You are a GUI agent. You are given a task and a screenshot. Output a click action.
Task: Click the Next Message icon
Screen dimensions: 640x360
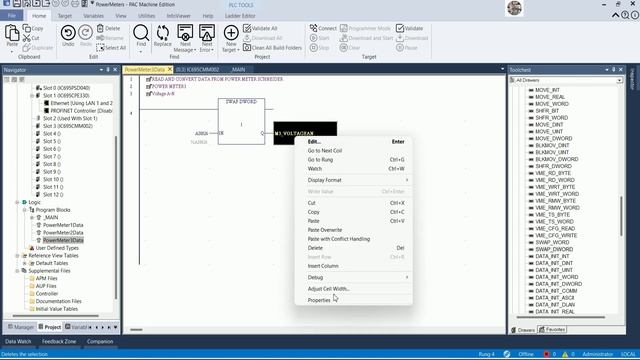pos(185,32)
